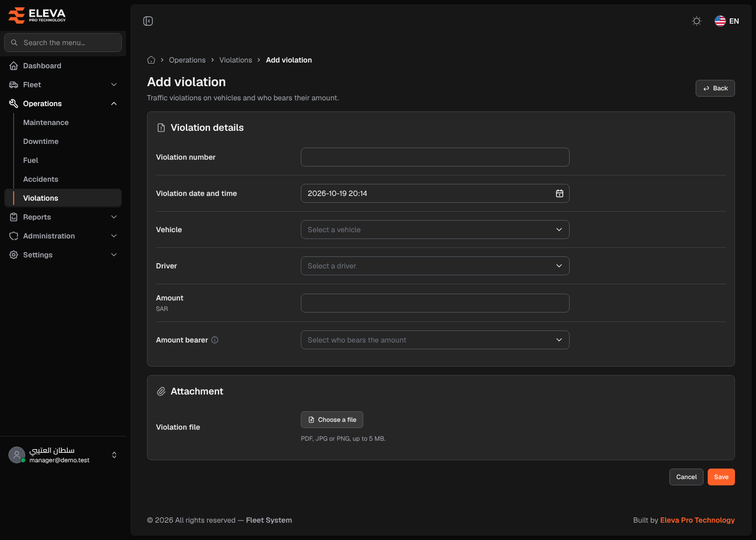Focus the Amount SAR input field
The height and width of the screenshot is (540, 756).
click(435, 303)
